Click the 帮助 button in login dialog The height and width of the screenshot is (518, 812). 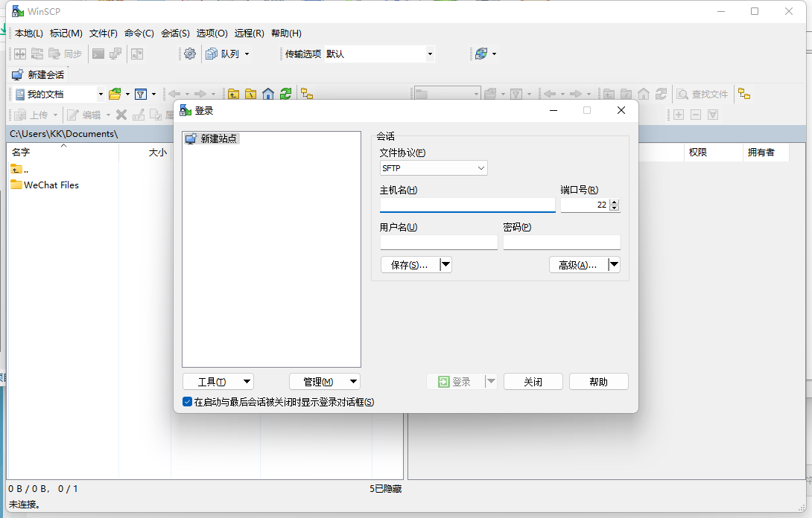[598, 381]
